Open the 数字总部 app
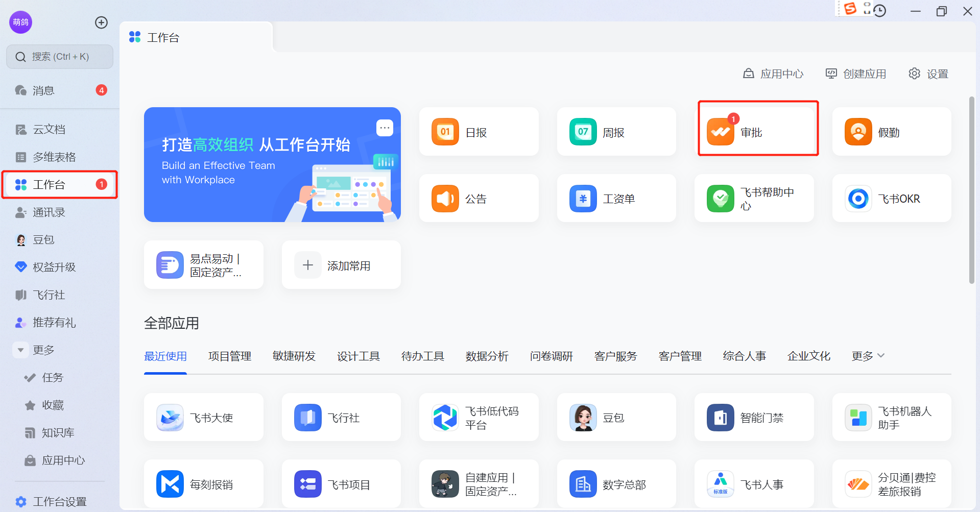Image resolution: width=980 pixels, height=512 pixels. tap(616, 483)
